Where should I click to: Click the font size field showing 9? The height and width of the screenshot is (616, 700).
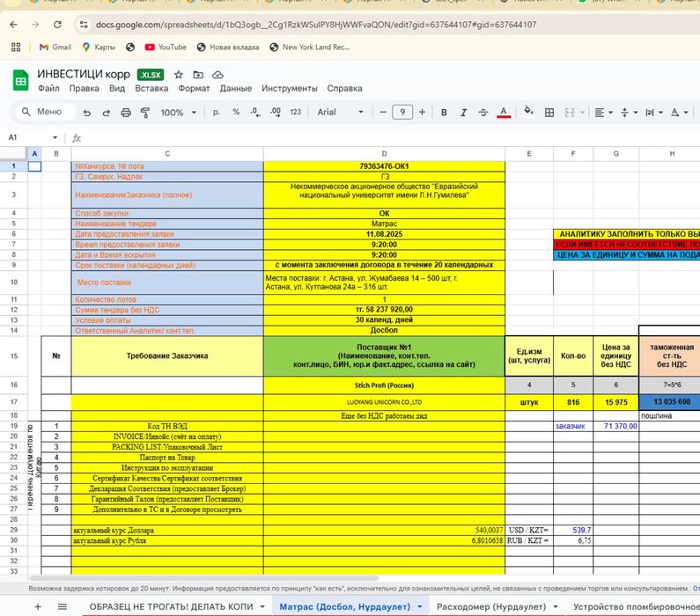(402, 113)
